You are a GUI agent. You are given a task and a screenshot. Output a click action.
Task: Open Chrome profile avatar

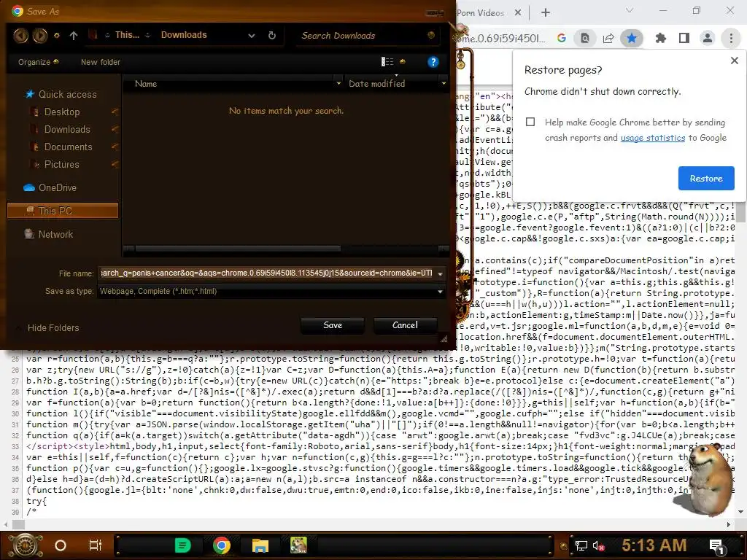click(x=708, y=38)
